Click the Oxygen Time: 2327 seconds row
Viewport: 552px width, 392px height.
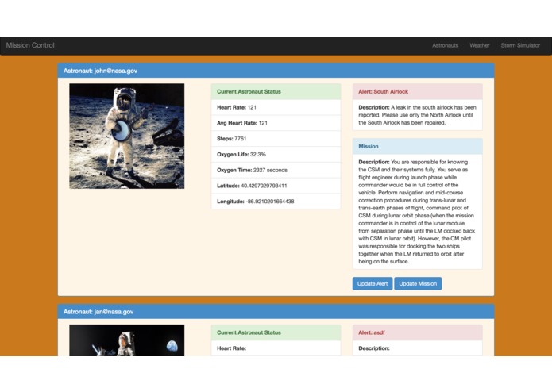point(276,170)
